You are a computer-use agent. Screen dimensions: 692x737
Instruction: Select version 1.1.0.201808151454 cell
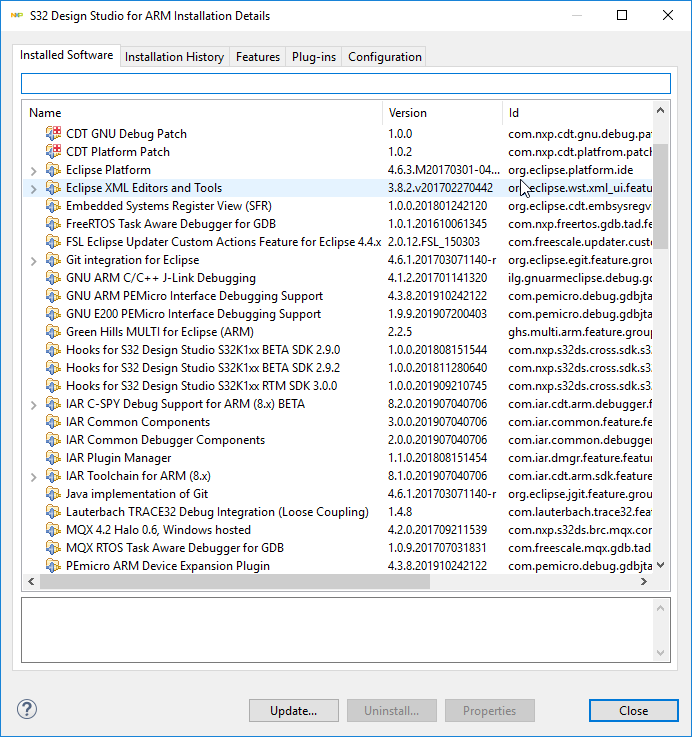pos(437,458)
